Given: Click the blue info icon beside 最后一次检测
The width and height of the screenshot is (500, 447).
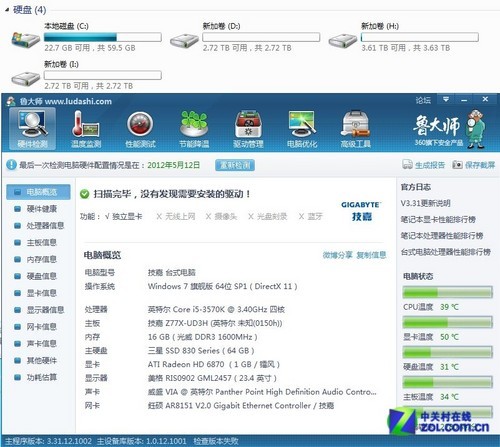Looking at the screenshot, I should point(11,165).
